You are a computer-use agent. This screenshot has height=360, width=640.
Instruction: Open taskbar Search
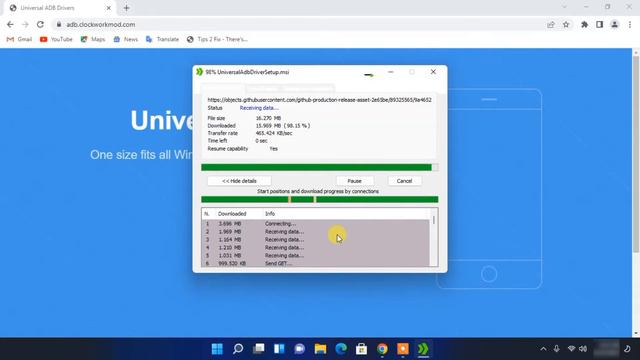click(238, 349)
